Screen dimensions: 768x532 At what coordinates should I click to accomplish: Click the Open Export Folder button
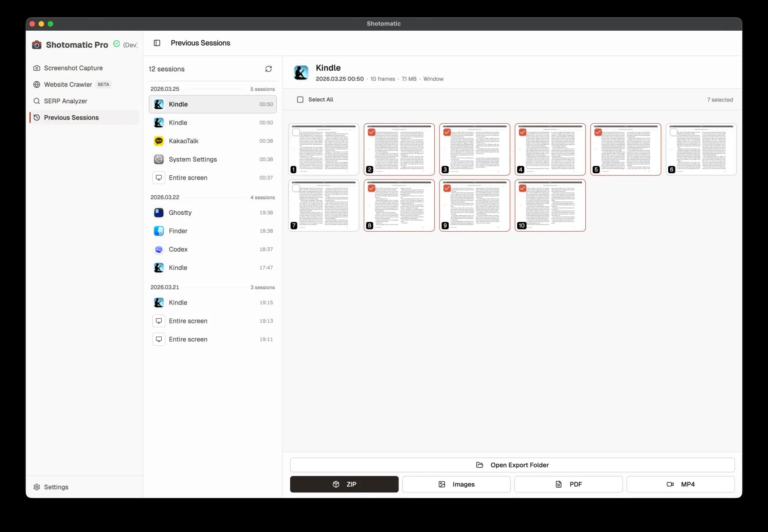512,465
